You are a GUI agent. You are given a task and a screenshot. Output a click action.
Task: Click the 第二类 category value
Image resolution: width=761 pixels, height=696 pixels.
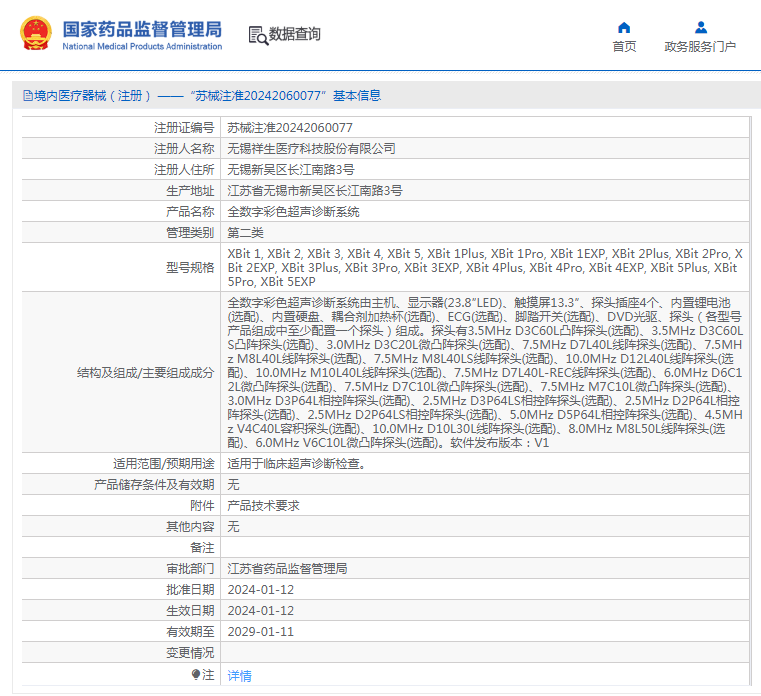(x=245, y=232)
